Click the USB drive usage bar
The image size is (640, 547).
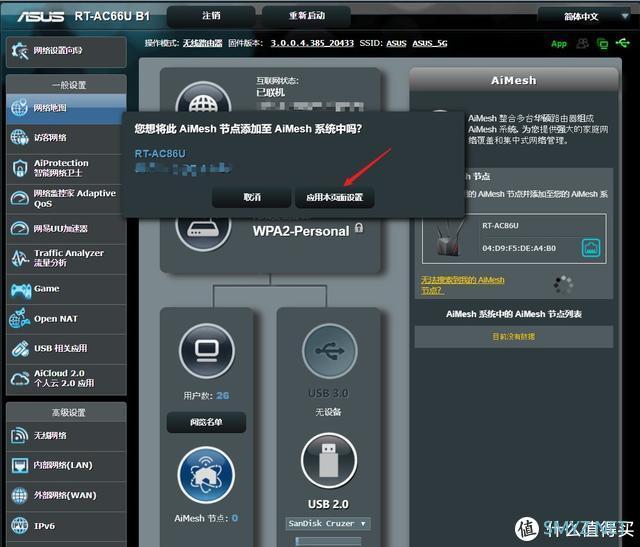tap(329, 541)
